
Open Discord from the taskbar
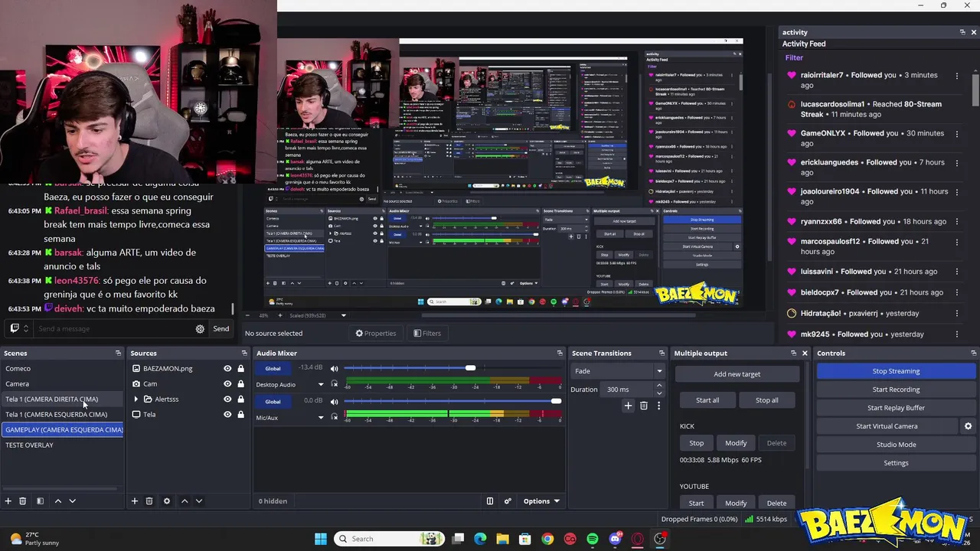tap(615, 539)
